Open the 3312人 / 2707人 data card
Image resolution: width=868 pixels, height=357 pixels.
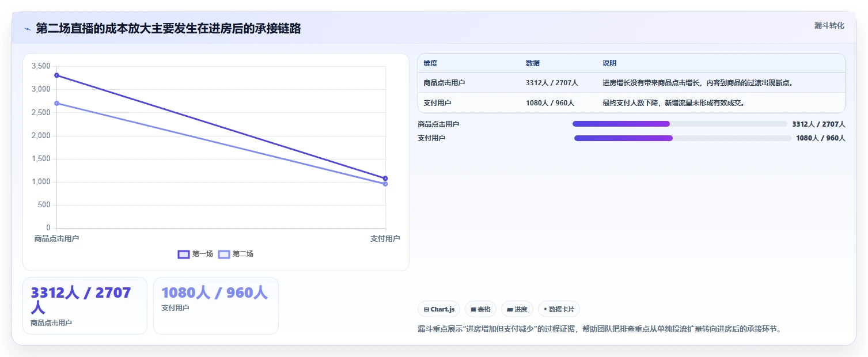coord(85,306)
